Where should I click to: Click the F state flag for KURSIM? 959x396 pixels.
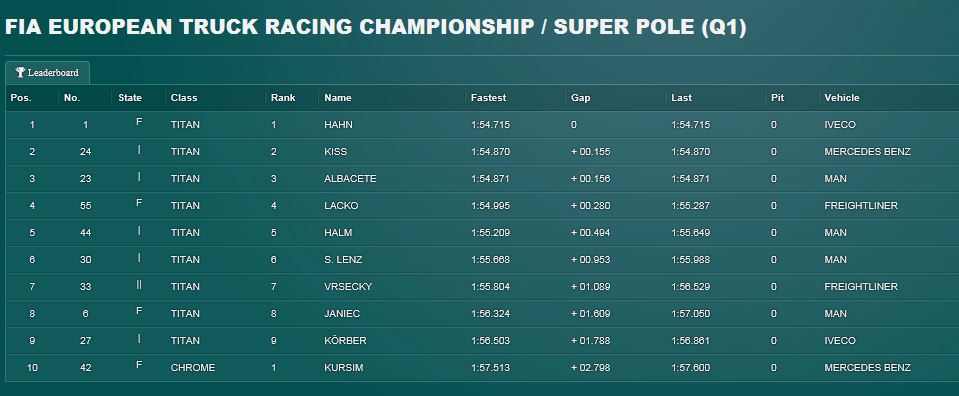tap(139, 365)
